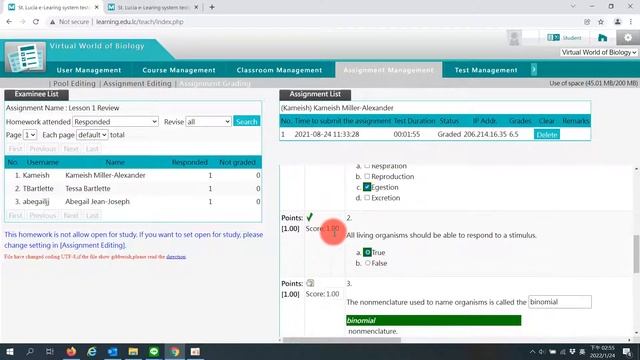Tick the Respiration checkbox
This screenshot has width=640, height=360.
point(367,166)
